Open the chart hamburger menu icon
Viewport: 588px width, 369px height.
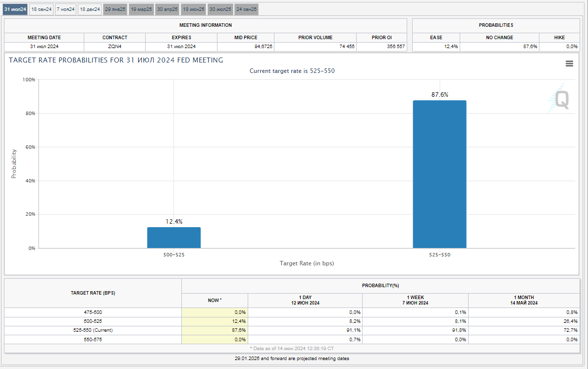(569, 63)
